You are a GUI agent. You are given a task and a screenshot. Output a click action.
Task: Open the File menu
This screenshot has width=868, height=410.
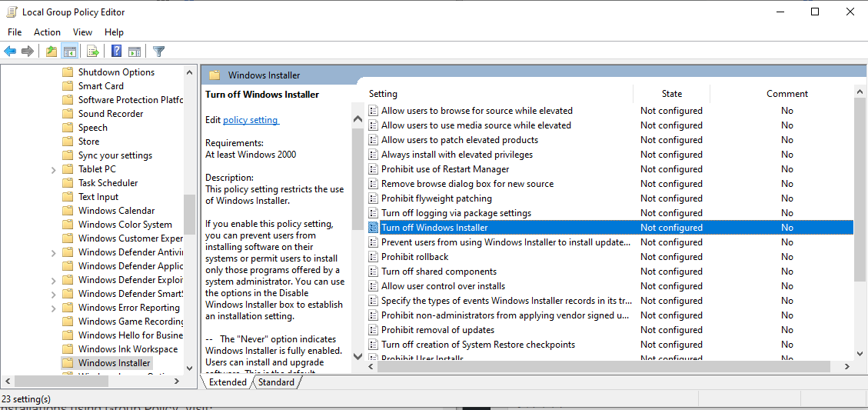pyautogui.click(x=15, y=32)
